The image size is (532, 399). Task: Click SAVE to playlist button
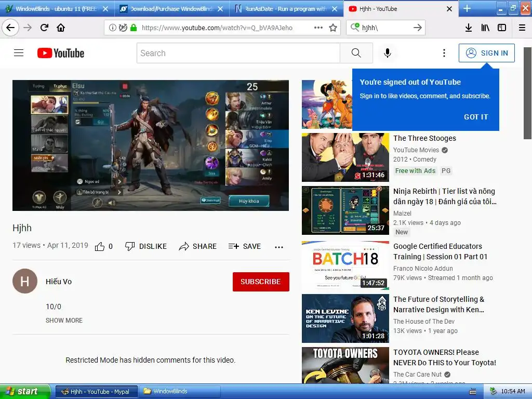[x=245, y=246]
